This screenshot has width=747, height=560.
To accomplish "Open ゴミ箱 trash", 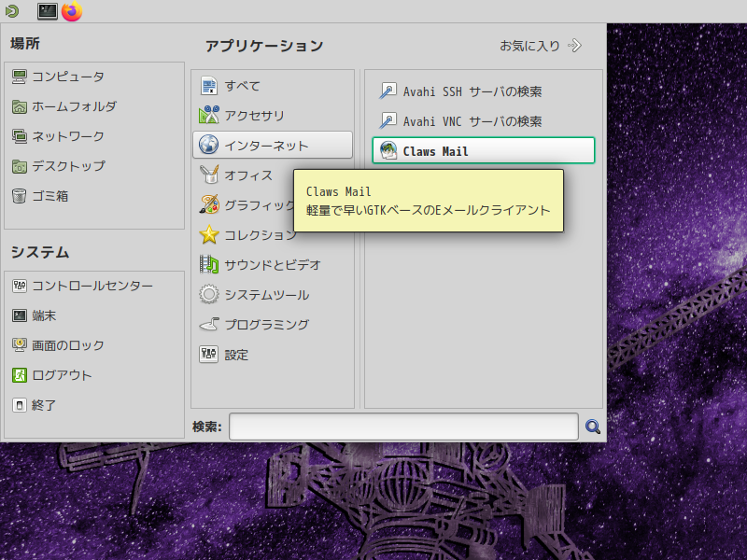I will [94, 196].
